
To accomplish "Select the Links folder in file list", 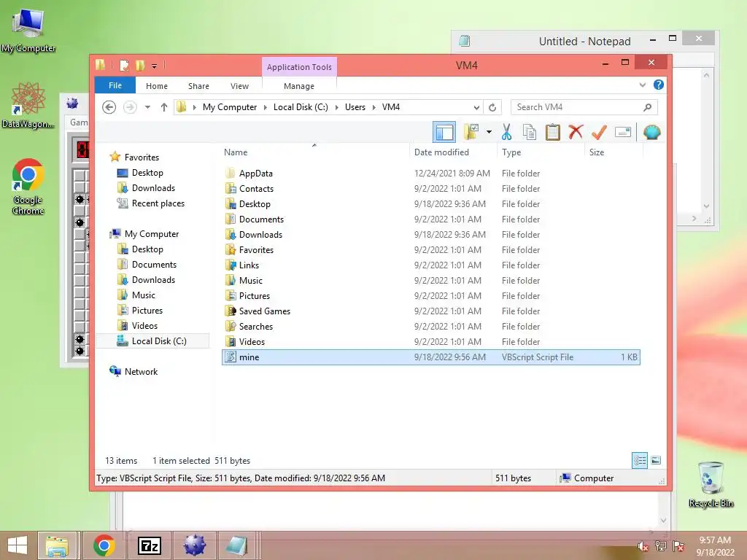I will [x=430, y=265].
